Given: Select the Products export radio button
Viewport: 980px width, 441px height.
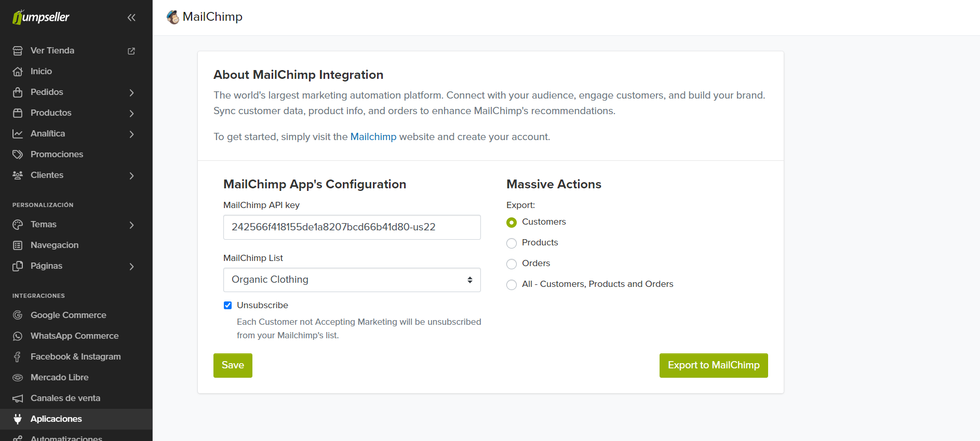Looking at the screenshot, I should pos(512,243).
